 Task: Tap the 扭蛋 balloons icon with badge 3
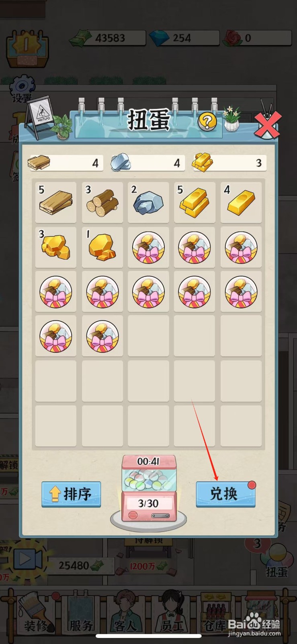pyautogui.click(x=274, y=557)
